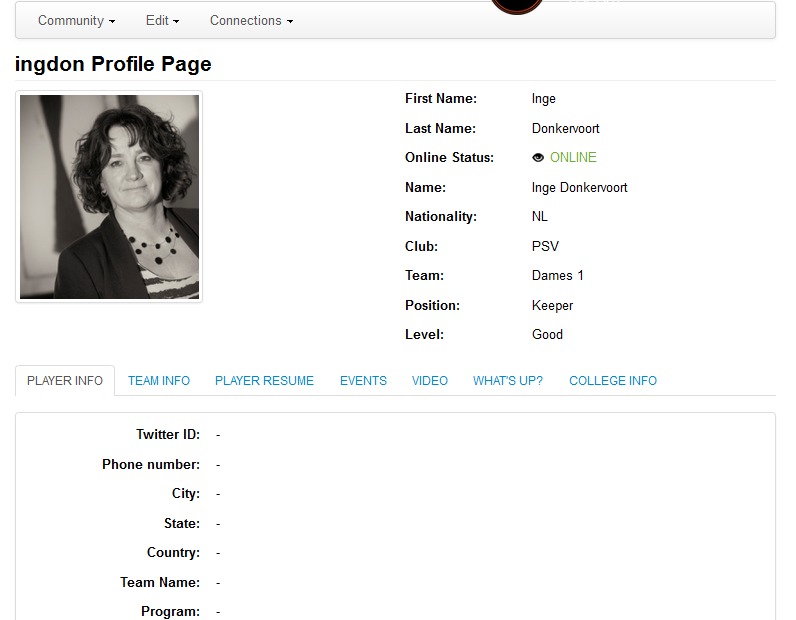The height and width of the screenshot is (620, 796).
Task: Open the PLAYER RESUME tab
Action: click(x=264, y=381)
